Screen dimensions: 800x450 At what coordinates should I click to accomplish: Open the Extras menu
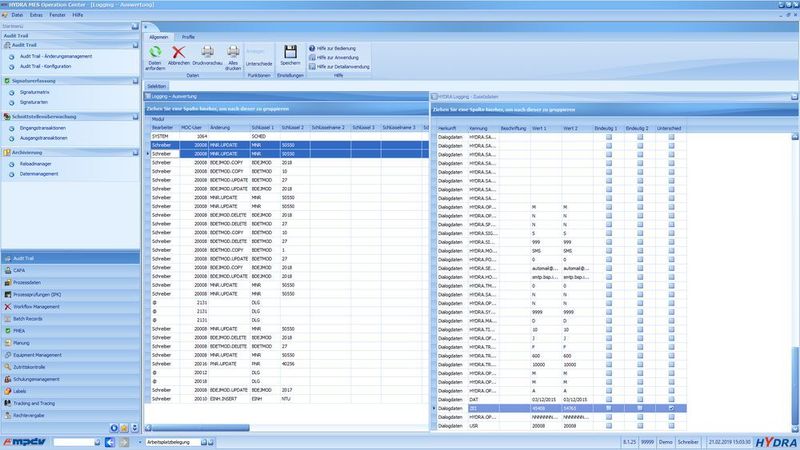tap(36, 15)
